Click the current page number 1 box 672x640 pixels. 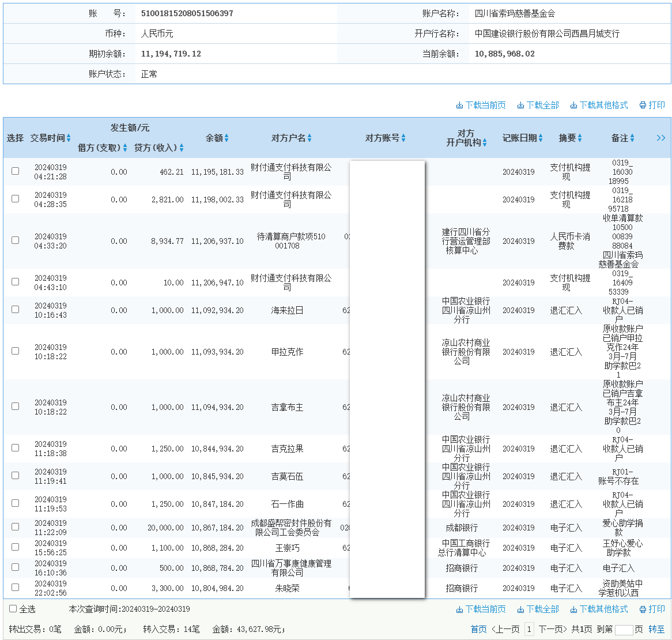point(529,629)
